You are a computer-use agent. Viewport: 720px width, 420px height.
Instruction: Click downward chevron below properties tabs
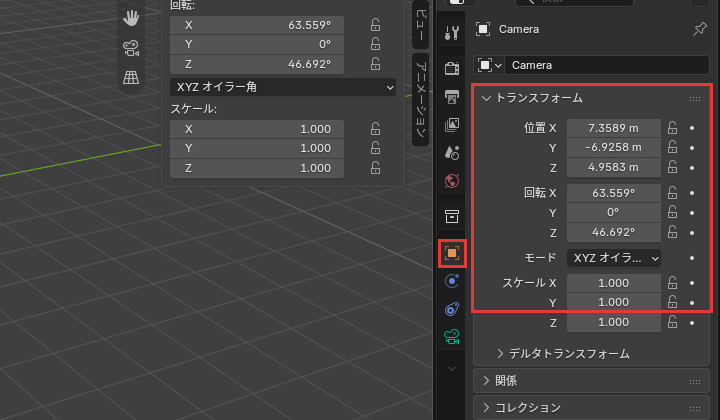452,369
